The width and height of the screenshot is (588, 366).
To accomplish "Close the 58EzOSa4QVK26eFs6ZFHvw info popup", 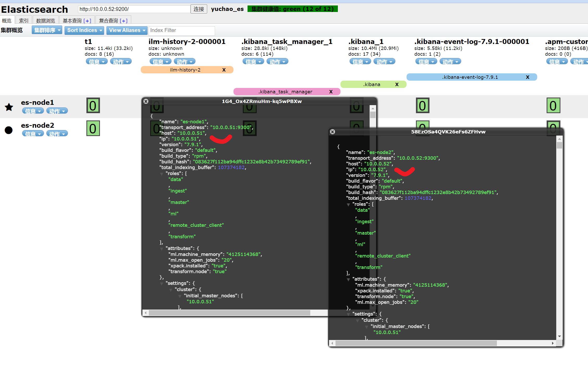I will point(332,132).
